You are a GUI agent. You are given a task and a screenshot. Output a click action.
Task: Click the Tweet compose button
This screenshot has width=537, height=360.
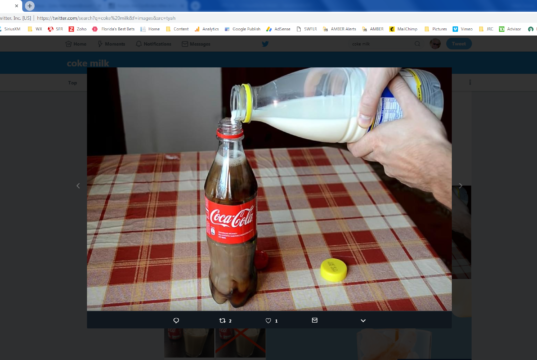tap(459, 44)
